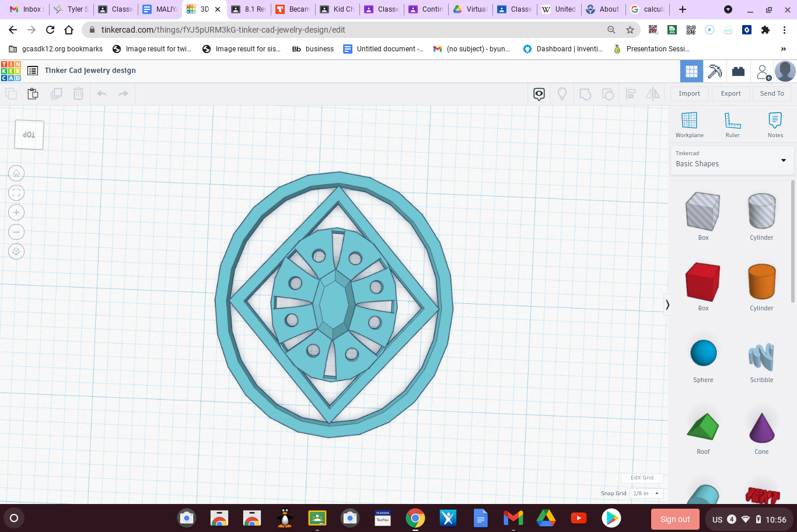797x532 pixels.
Task: Show more bookmarks chevron
Action: [x=783, y=49]
